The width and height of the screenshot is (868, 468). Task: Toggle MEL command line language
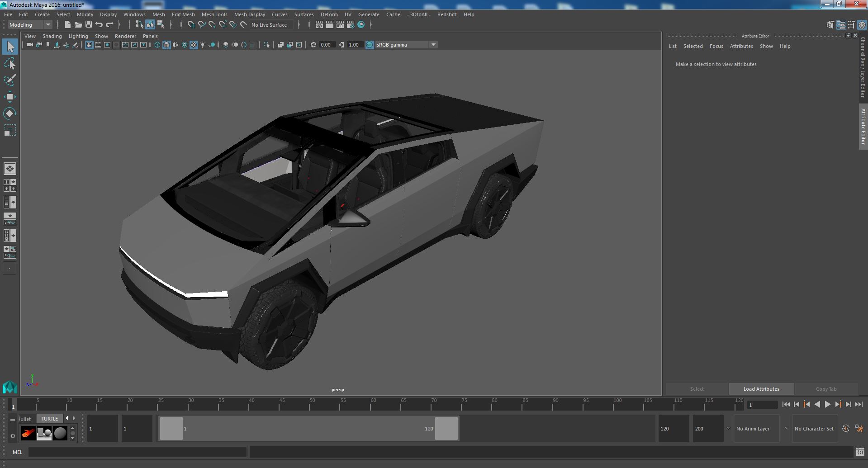(x=17, y=452)
